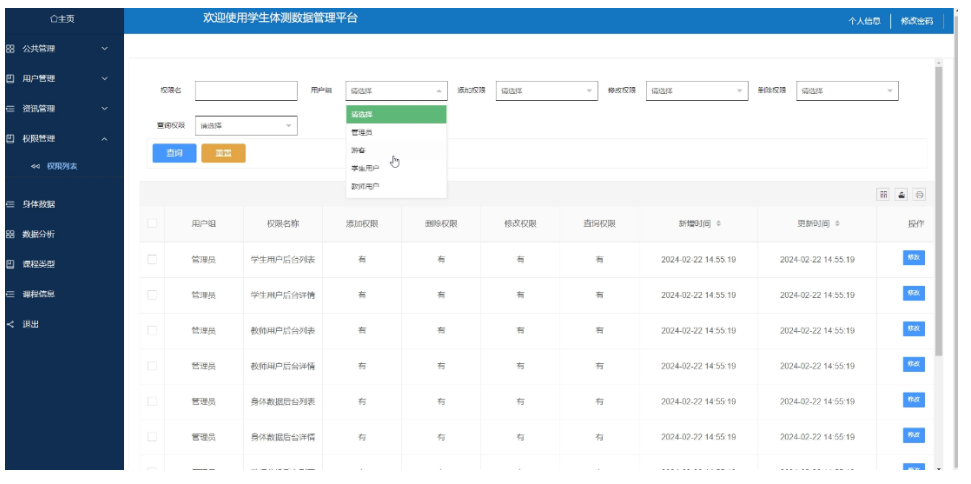Open 课程类型 in the sidebar
Viewport: 971px width, 484px height.
[38, 264]
